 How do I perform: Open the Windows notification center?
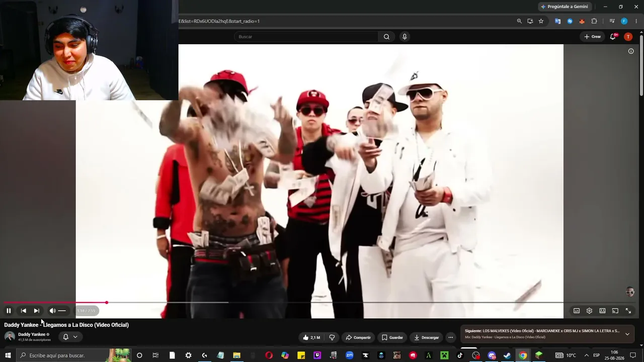pos(633,355)
